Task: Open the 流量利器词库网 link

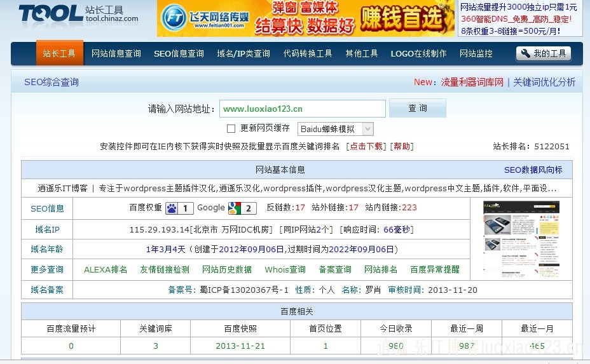Action: (x=472, y=82)
